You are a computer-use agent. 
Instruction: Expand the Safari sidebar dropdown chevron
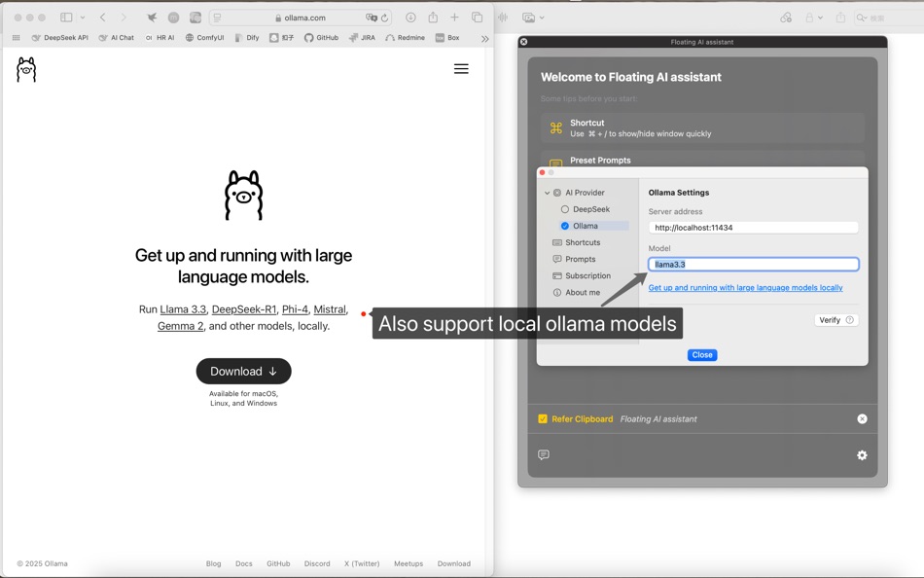pyautogui.click(x=83, y=18)
